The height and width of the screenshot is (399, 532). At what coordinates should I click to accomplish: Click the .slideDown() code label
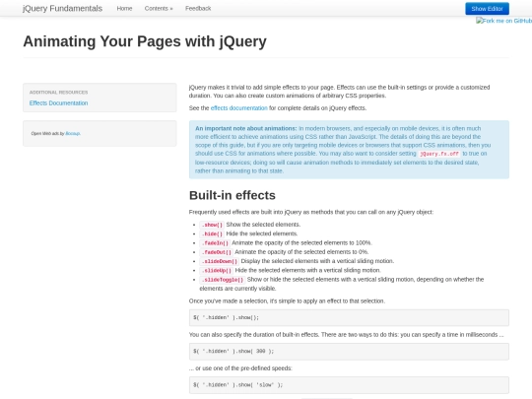point(219,261)
